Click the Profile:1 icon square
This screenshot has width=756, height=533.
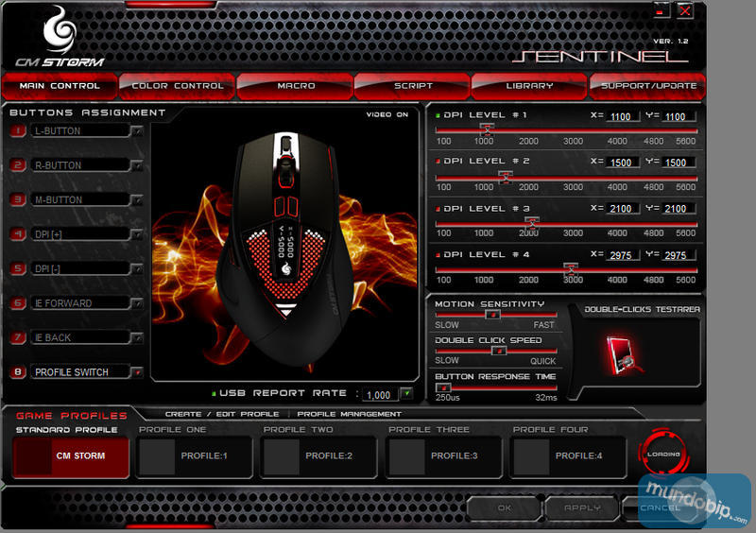(x=157, y=456)
